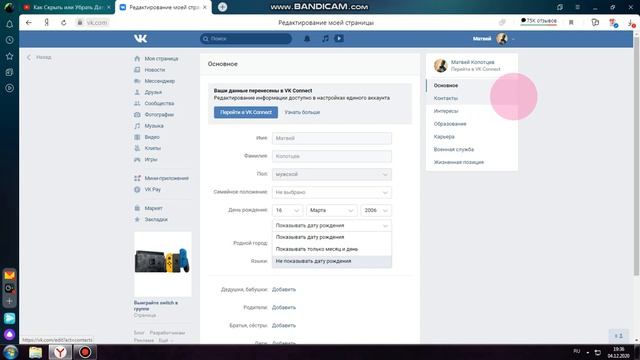Open browser sidebar favorites star
This screenshot has width=640, height=360.
(x=9, y=56)
